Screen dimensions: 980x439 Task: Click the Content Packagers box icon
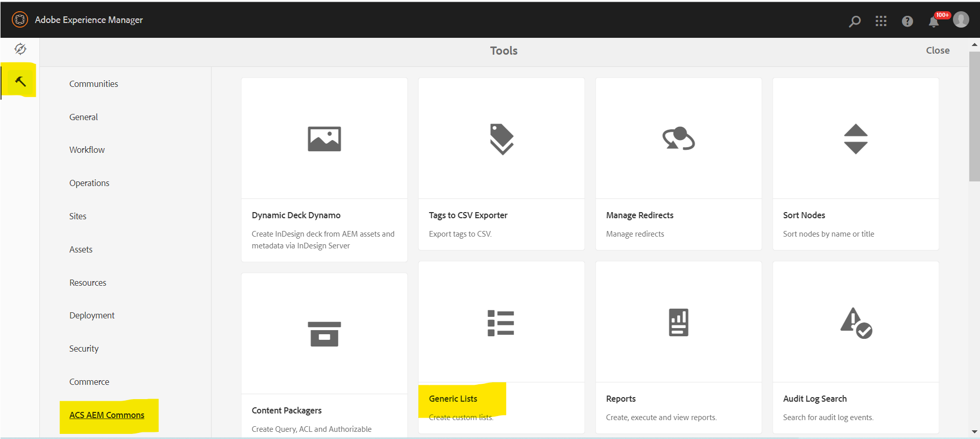tap(324, 334)
